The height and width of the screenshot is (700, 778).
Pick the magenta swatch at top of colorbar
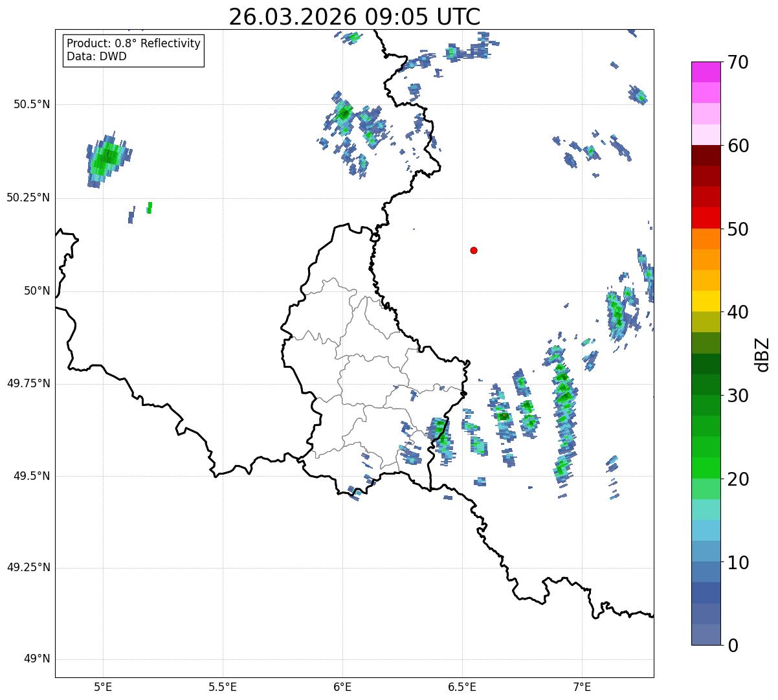(x=706, y=72)
